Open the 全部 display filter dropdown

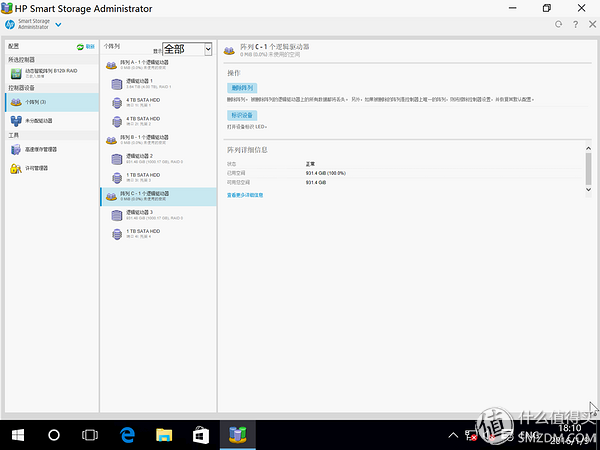point(187,49)
